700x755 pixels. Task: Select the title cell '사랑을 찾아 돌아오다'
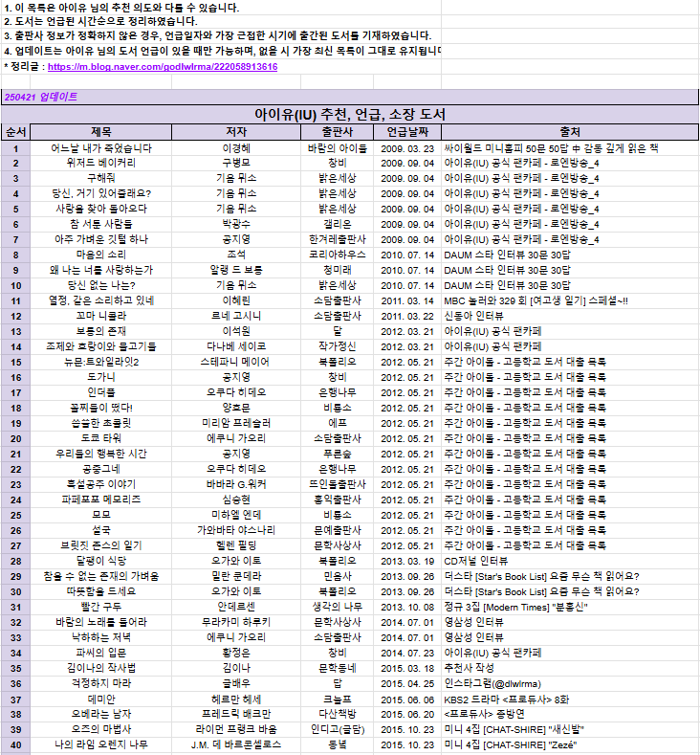click(101, 210)
